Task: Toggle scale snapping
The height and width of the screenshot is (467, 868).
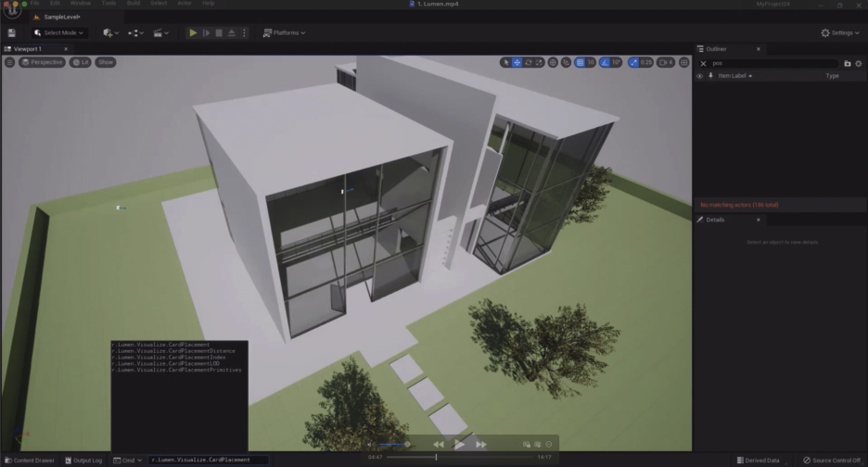Action: [x=633, y=62]
